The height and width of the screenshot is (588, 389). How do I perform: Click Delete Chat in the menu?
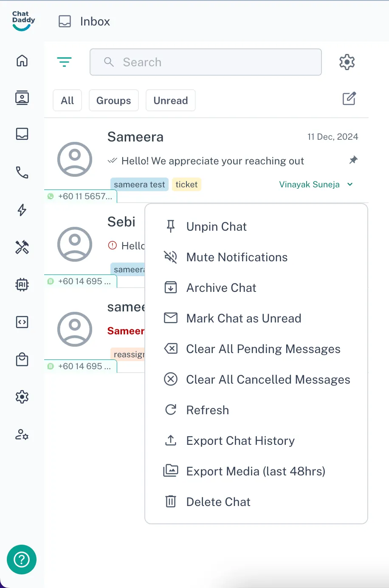218,502
